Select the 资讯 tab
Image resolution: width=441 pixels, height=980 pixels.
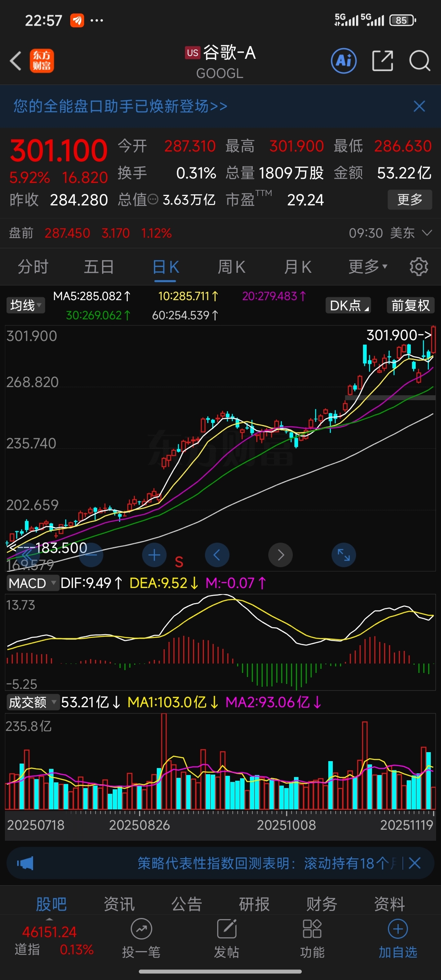coord(119,904)
